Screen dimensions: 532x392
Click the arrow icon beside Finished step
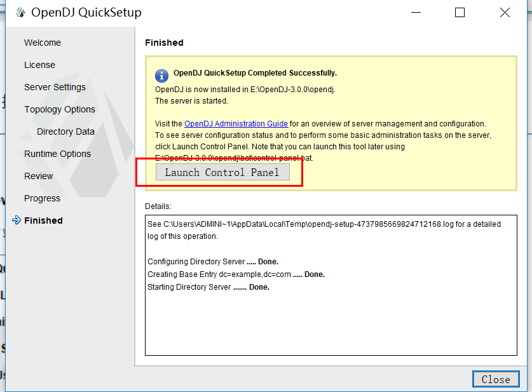coord(16,220)
